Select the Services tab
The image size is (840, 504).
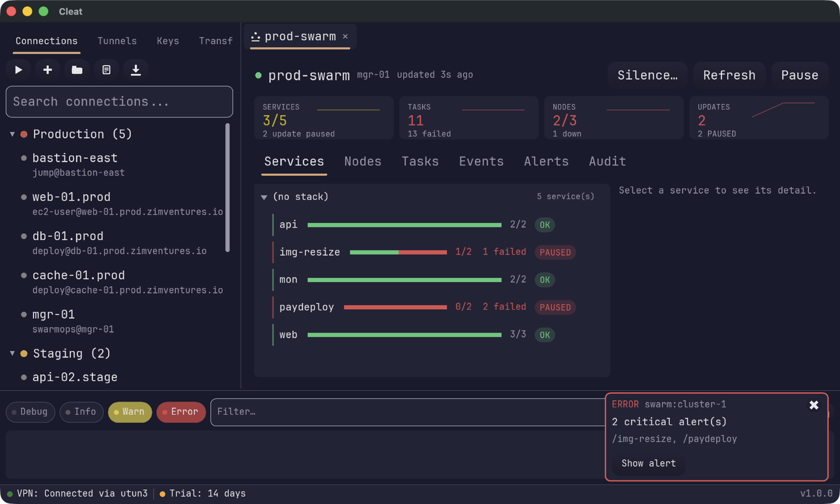pyautogui.click(x=294, y=162)
